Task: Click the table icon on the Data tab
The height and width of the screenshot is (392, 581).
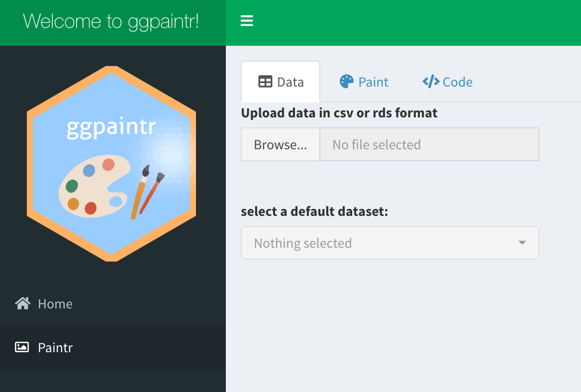Action: [x=265, y=82]
